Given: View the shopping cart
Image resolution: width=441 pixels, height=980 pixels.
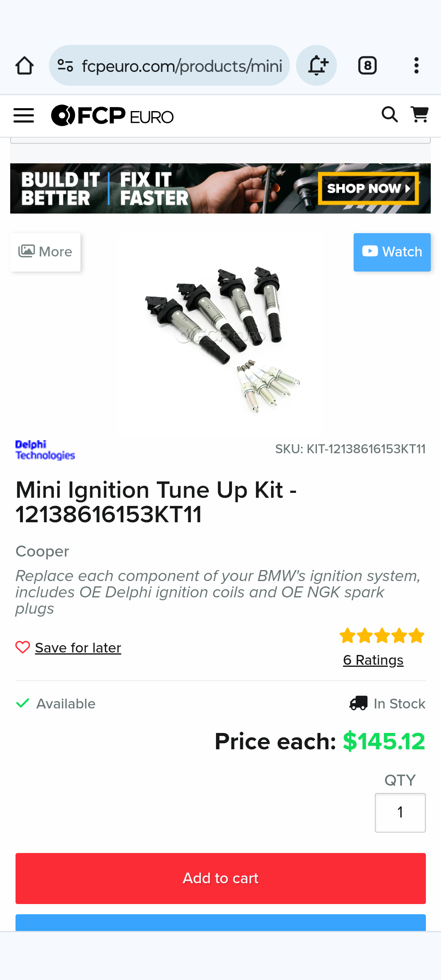Looking at the screenshot, I should point(419,115).
